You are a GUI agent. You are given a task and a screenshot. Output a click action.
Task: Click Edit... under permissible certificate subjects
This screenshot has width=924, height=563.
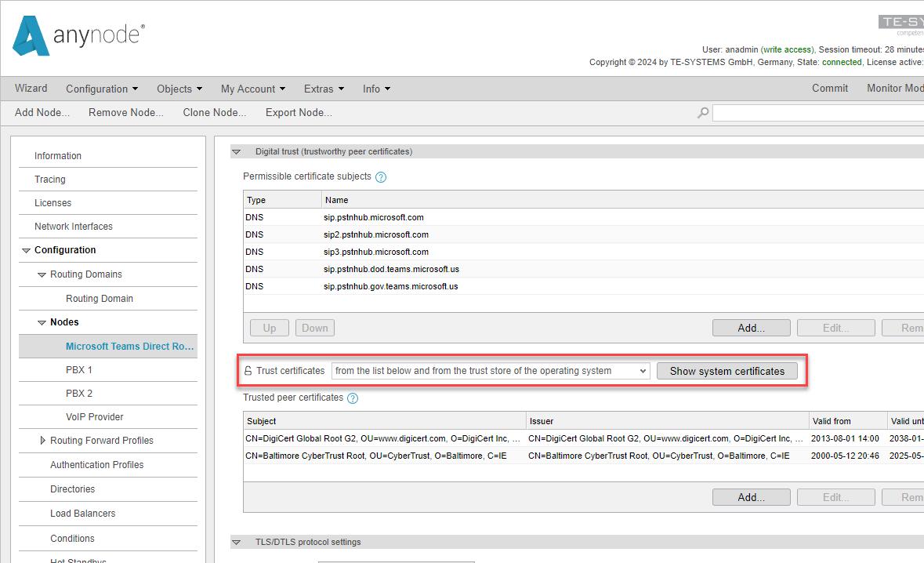click(836, 328)
